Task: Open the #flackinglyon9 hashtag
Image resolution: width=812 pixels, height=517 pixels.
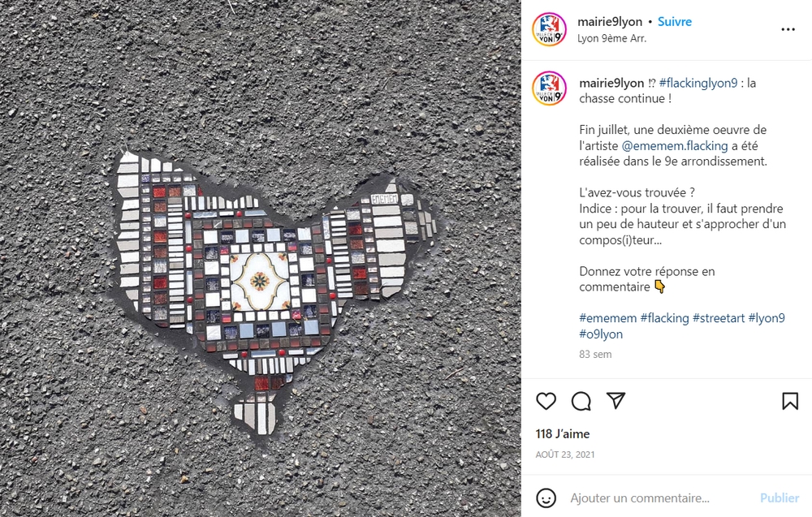Action: 698,83
